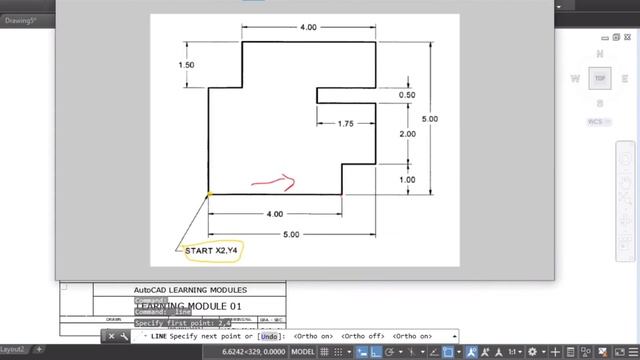Click the E compass direction on ViewCube
Viewport: 640px width, 360px height.
pyautogui.click(x=624, y=79)
